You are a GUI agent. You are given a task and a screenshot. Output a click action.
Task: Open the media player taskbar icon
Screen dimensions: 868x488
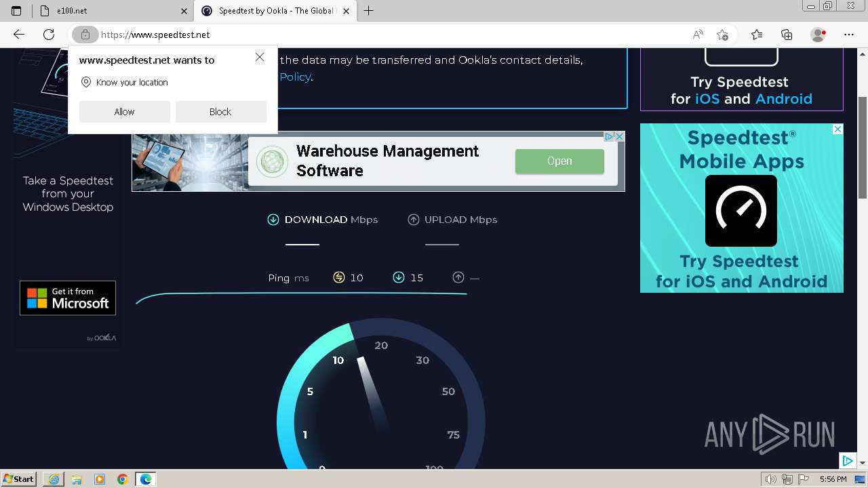[x=100, y=479]
